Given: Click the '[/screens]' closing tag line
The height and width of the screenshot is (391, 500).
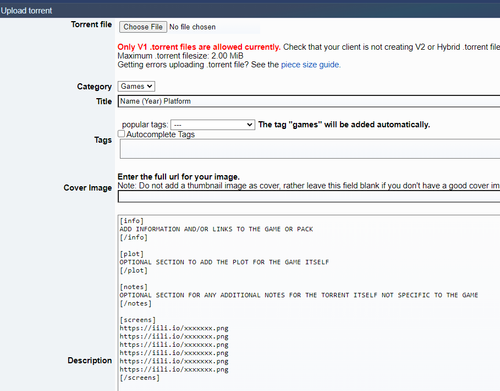Looking at the screenshot, I should 140,378.
